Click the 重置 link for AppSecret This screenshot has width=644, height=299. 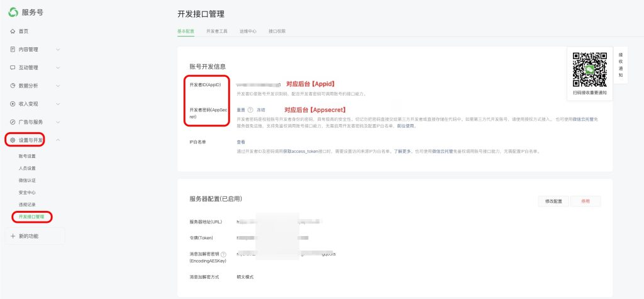[240, 110]
